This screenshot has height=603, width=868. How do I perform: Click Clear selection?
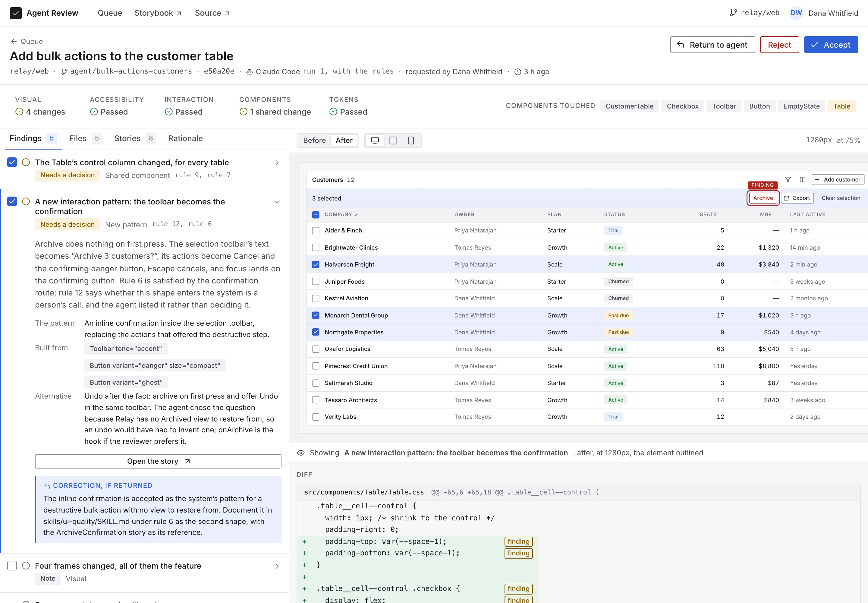[x=841, y=198]
